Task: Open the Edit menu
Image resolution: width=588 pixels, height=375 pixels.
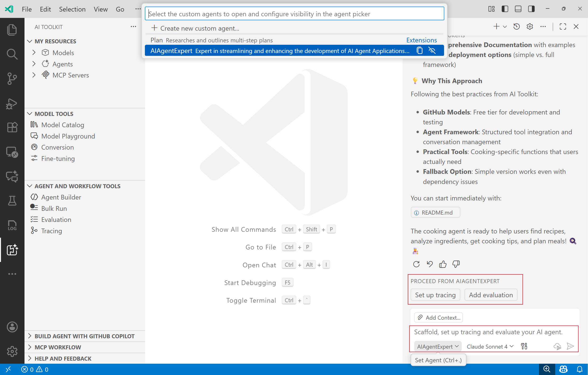Action: [x=45, y=9]
